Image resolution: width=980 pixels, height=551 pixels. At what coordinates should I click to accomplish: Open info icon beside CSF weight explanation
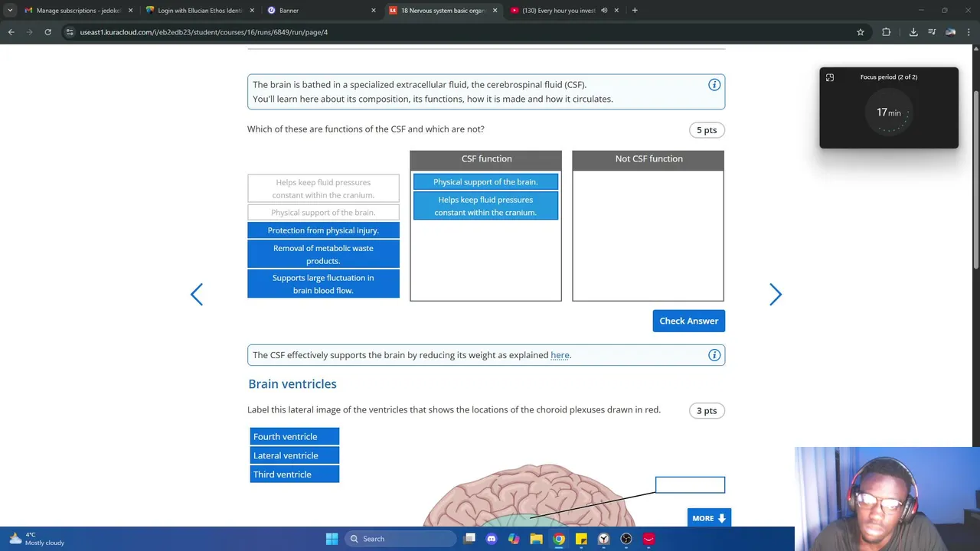[714, 355]
